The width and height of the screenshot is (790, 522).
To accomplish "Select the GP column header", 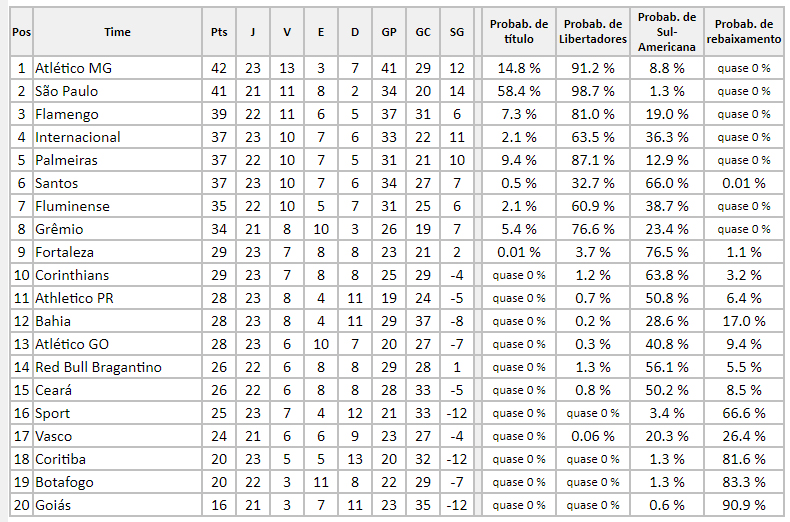I will click(388, 32).
